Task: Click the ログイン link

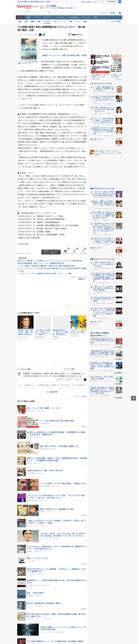Action: click(x=42, y=8)
